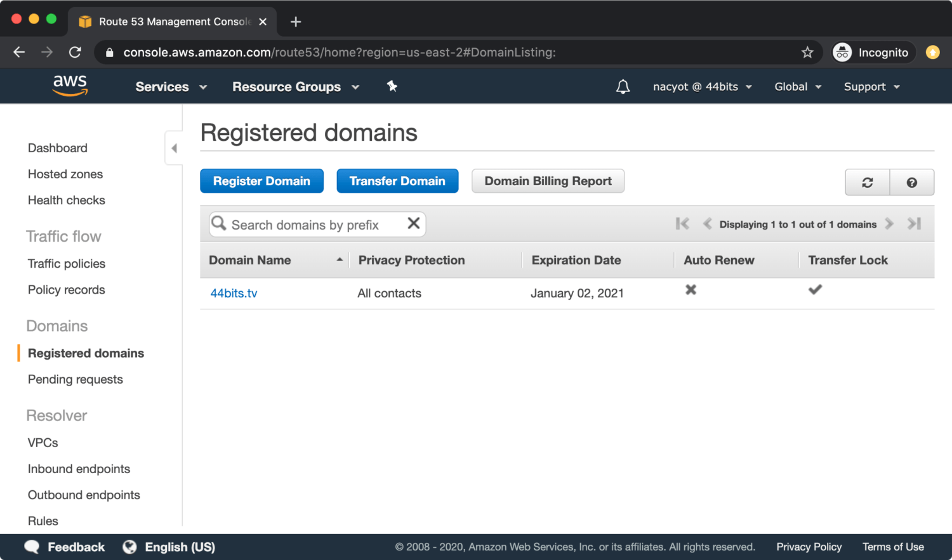Image resolution: width=952 pixels, height=560 pixels.
Task: Open Outbound endpoints in sidebar
Action: (84, 494)
